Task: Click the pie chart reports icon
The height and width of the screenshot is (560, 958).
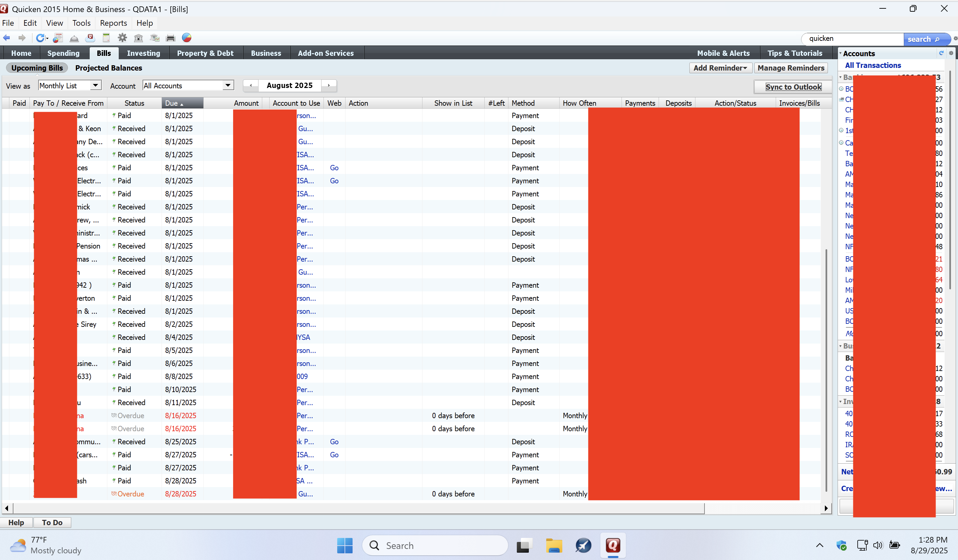Action: tap(187, 38)
